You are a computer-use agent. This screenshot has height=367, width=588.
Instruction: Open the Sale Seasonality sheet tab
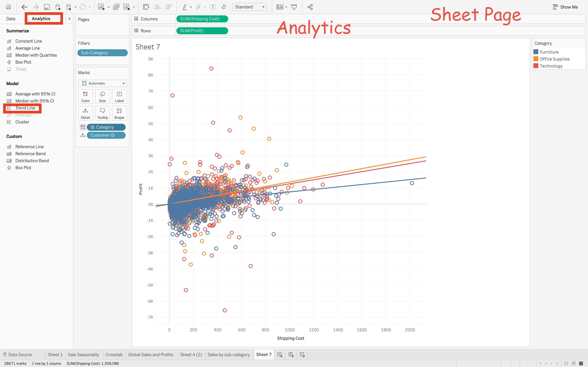(83, 355)
